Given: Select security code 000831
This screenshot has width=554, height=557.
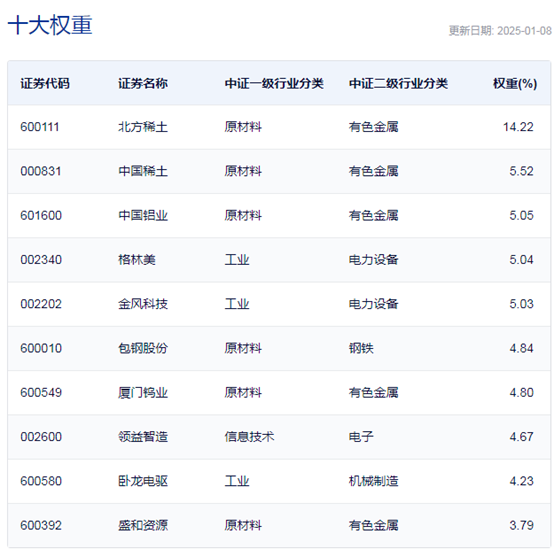Looking at the screenshot, I should pos(41,171).
